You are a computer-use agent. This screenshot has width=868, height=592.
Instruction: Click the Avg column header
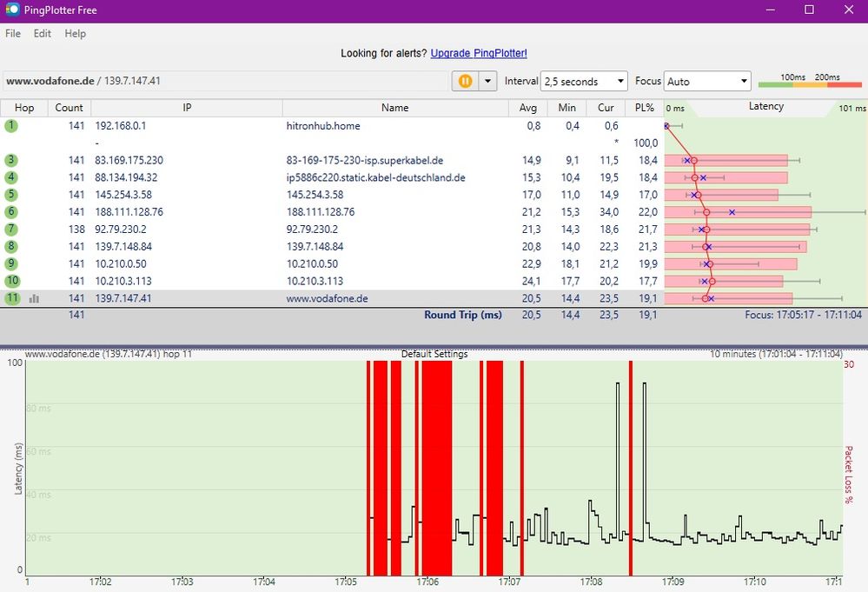tap(527, 108)
